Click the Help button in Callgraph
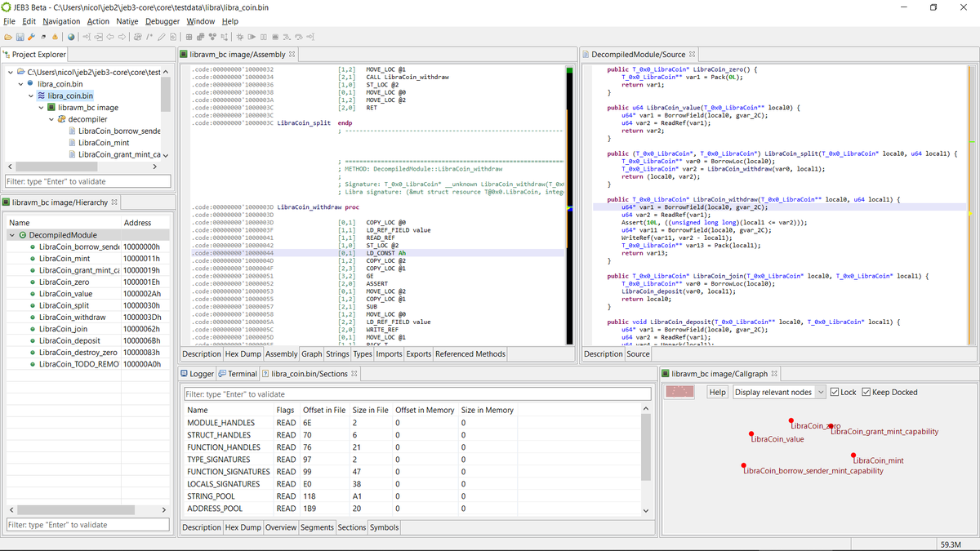The height and width of the screenshot is (551, 980). coord(717,392)
